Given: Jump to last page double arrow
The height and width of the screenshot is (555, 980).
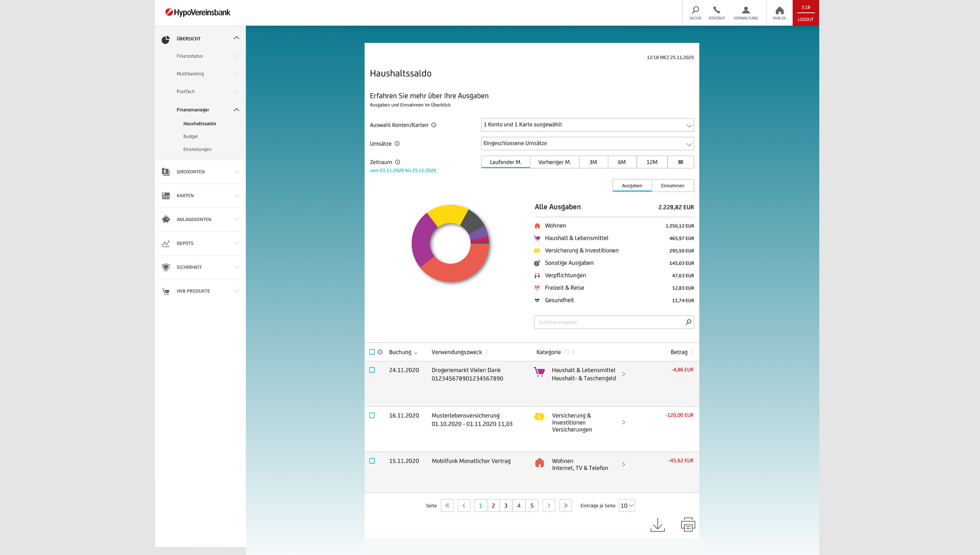Looking at the screenshot, I should (566, 506).
